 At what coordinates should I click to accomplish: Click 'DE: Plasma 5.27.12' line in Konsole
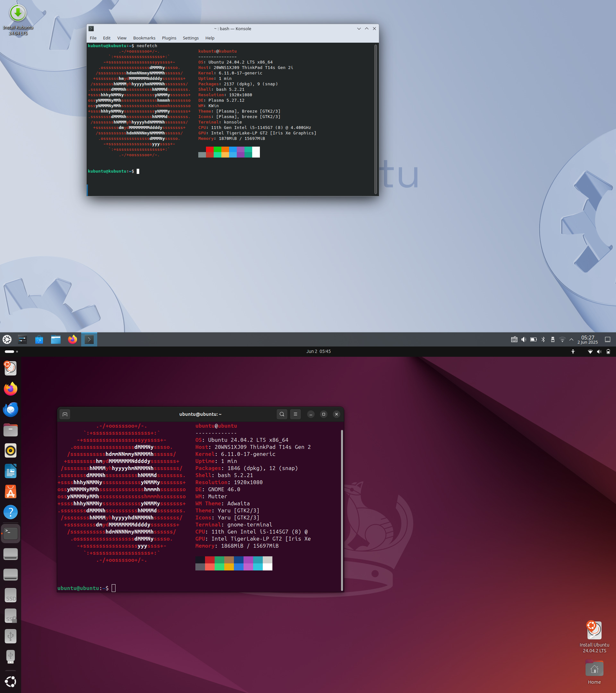221,100
